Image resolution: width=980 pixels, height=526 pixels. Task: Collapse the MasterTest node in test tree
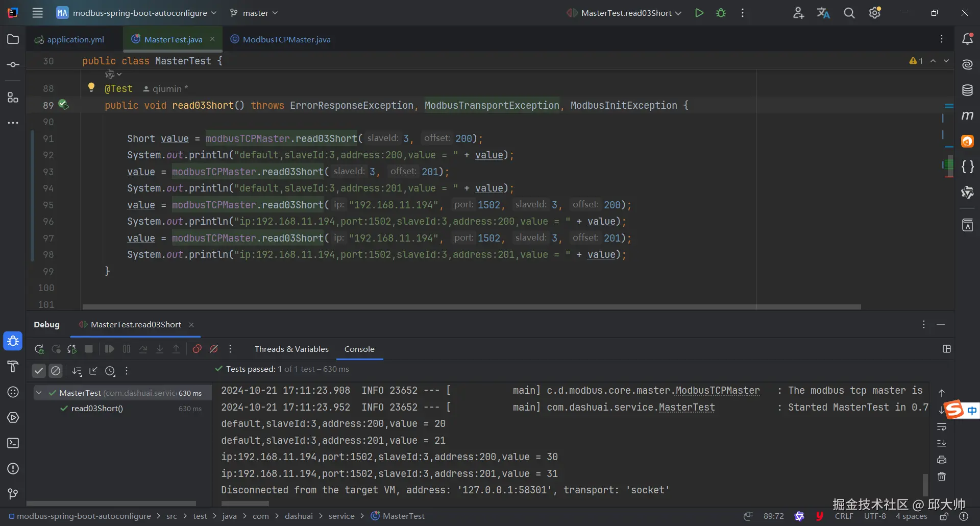coord(39,393)
